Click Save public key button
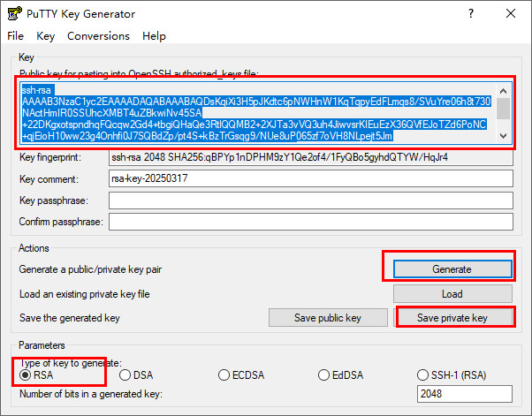Screen dimensions: 532x416 point(328,318)
